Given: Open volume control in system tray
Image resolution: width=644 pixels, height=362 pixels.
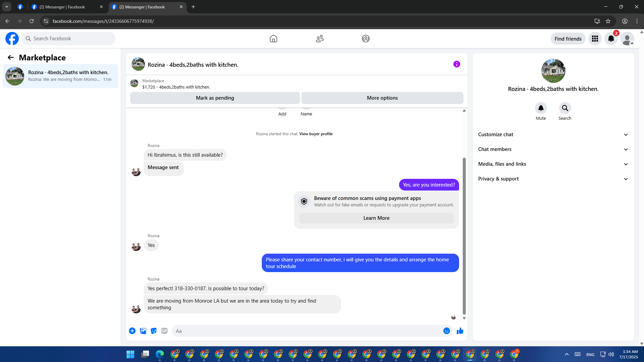Looking at the screenshot, I should [x=611, y=354].
